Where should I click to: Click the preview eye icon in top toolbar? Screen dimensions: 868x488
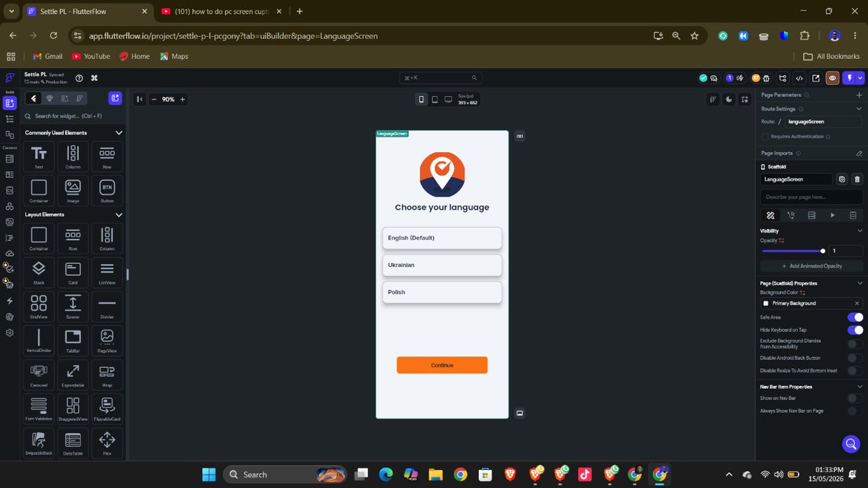click(x=833, y=78)
